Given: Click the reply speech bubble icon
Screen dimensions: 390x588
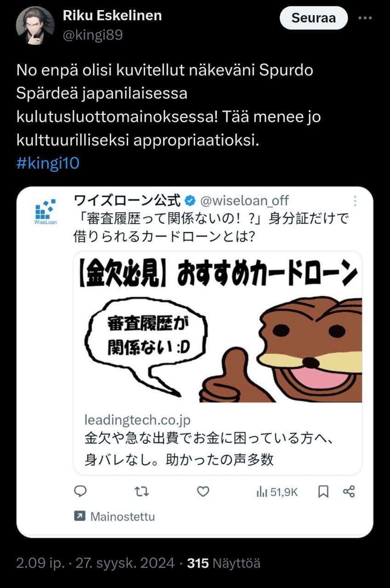Looking at the screenshot, I should pos(80,492).
